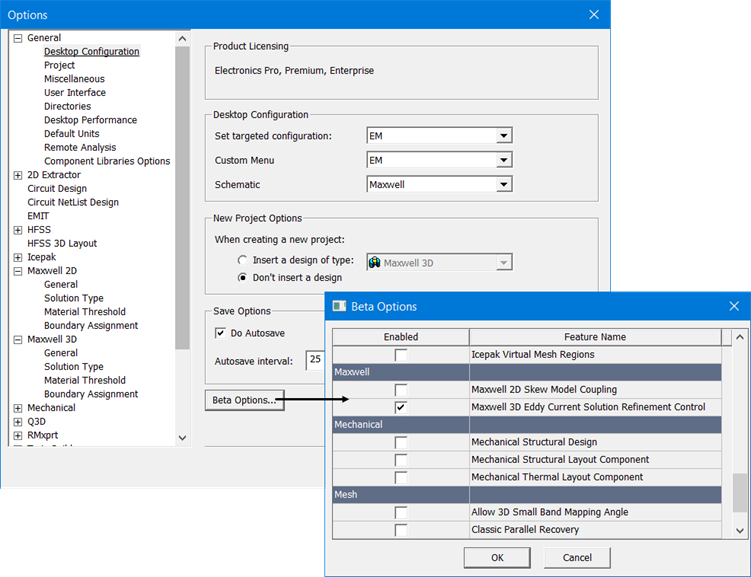751x577 pixels.
Task: Open the Custom Menu dropdown
Action: click(x=503, y=160)
